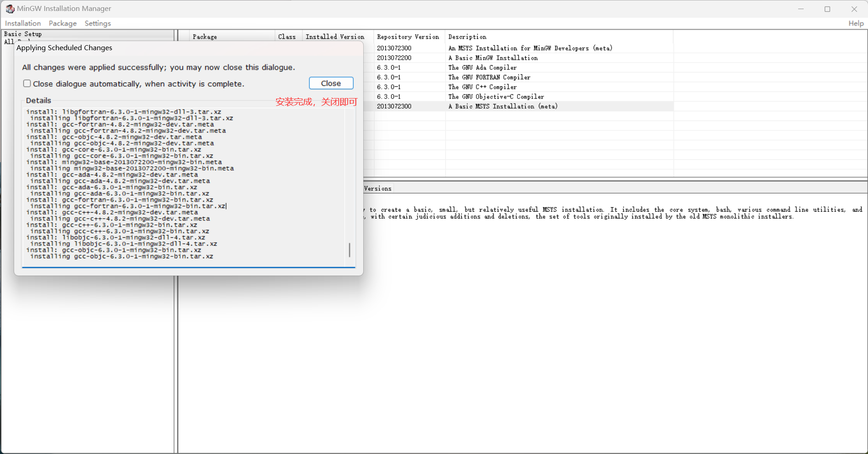The image size is (868, 454).
Task: Click the last log line gcc-objc-6.3.0-1-mingw32-bin.tar.xz
Action: click(121, 256)
